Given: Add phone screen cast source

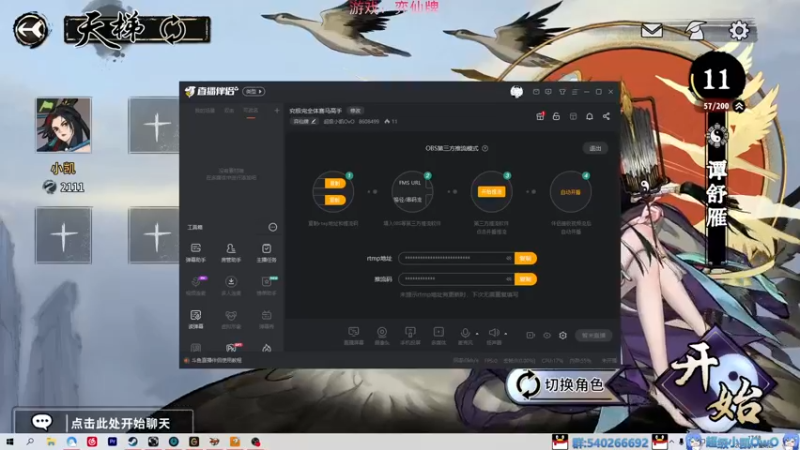Looking at the screenshot, I should tap(410, 336).
